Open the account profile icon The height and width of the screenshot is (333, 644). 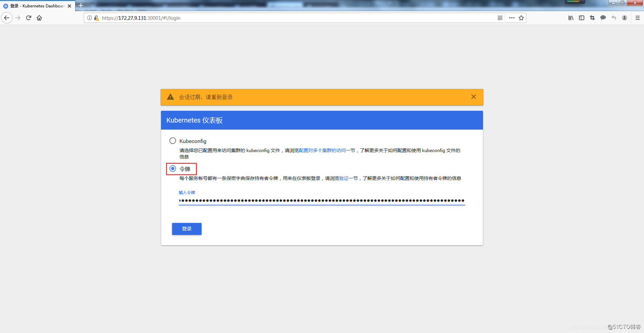625,18
